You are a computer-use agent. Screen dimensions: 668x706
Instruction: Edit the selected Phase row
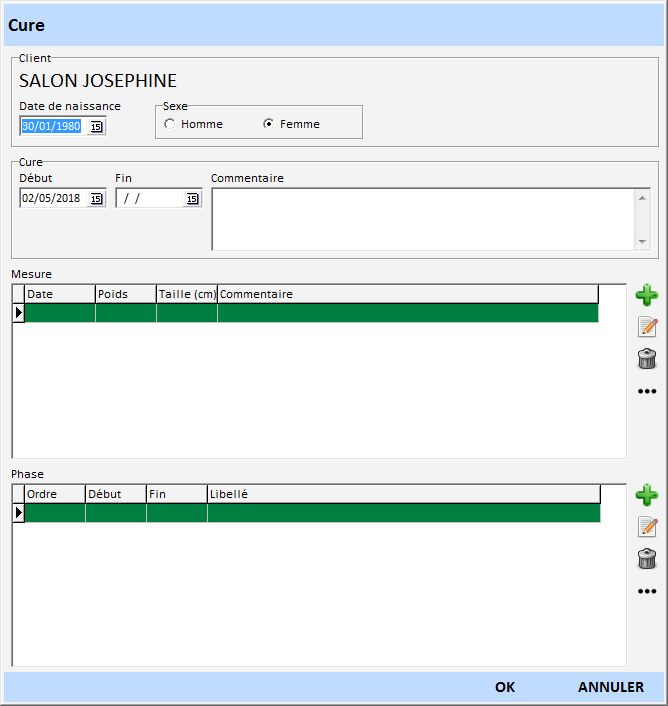pos(646,527)
